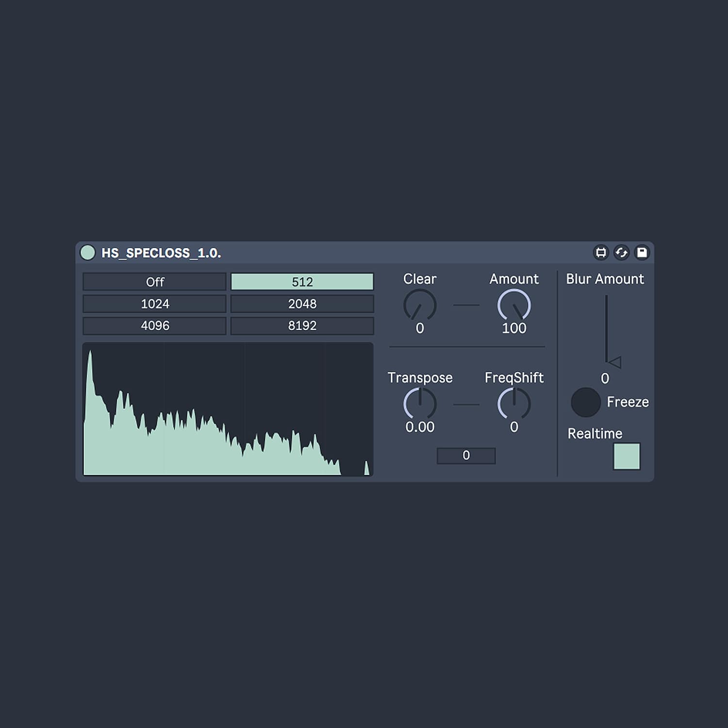Toggle the device activator circle
Viewport: 728px width, 728px height.
click(x=88, y=252)
